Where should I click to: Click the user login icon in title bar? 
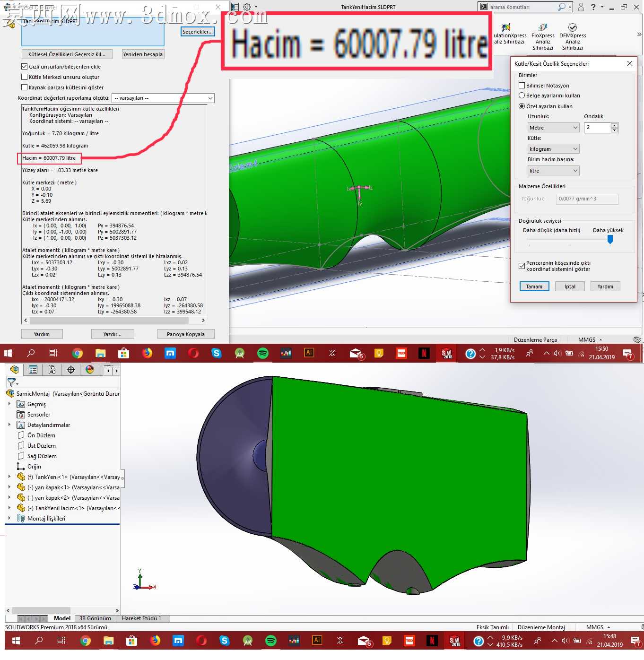click(x=581, y=7)
